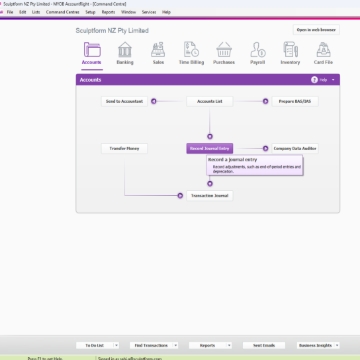
Task: Click Record Journal Entry button
Action: (210, 148)
